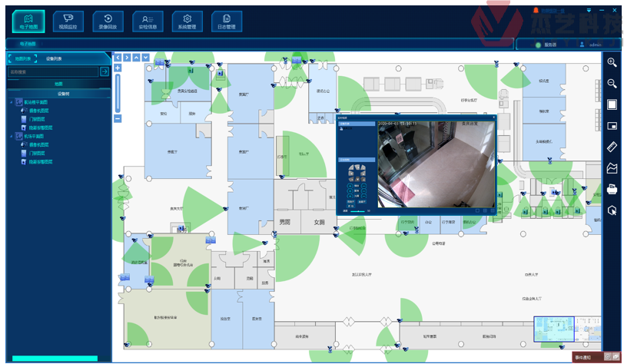Click the cursor selection tool icon
Image resolution: width=624 pixels, height=364 pixels.
[612, 210]
